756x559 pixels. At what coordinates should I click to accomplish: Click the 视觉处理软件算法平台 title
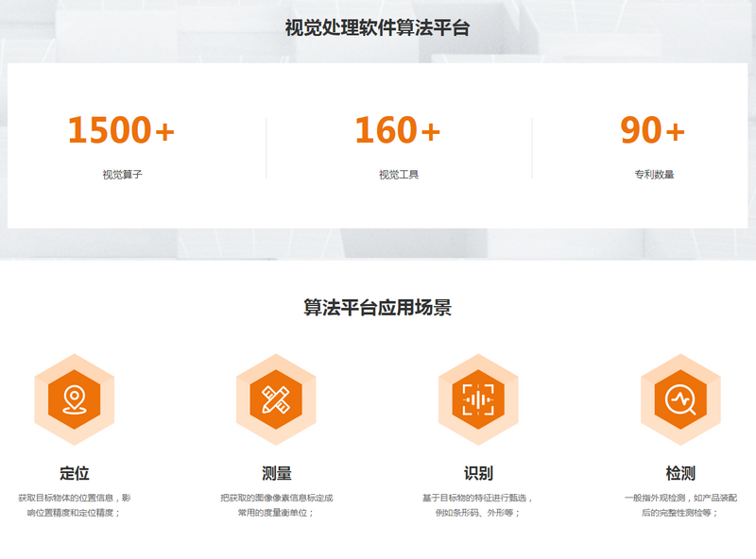pyautogui.click(x=377, y=28)
